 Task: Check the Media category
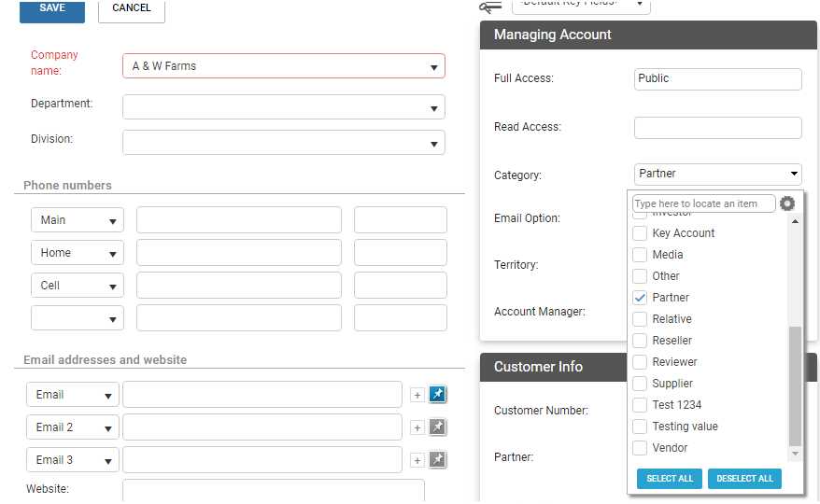(640, 255)
